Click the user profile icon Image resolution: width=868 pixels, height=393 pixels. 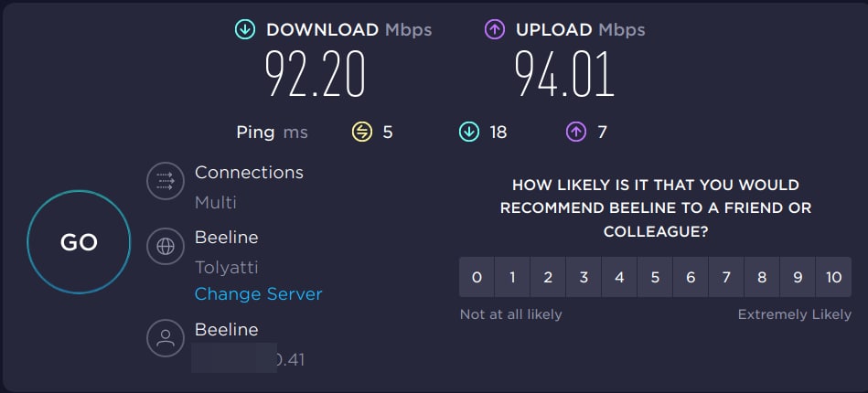pos(166,338)
